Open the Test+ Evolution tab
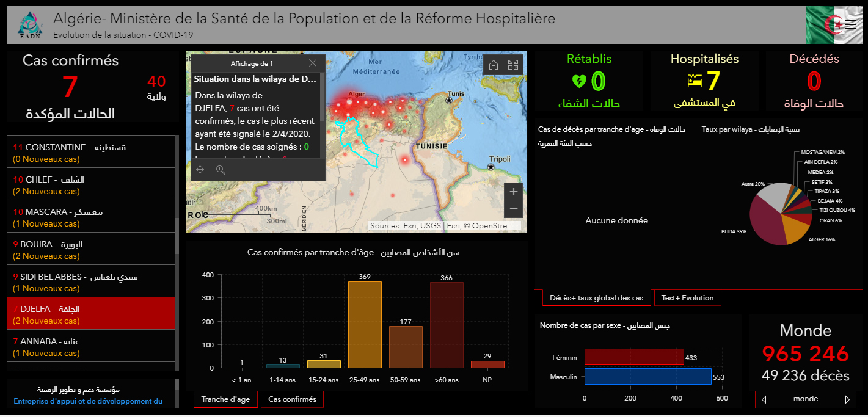The image size is (868, 417). (x=687, y=298)
